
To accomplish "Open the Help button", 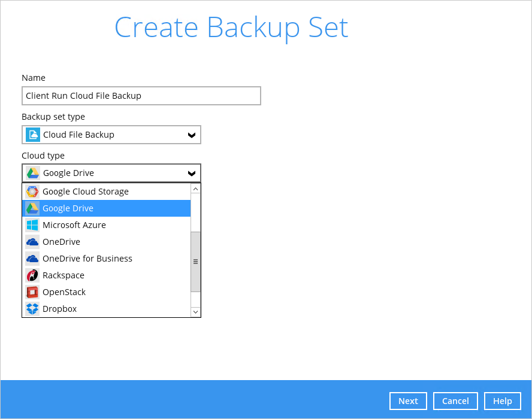I will 503,401.
